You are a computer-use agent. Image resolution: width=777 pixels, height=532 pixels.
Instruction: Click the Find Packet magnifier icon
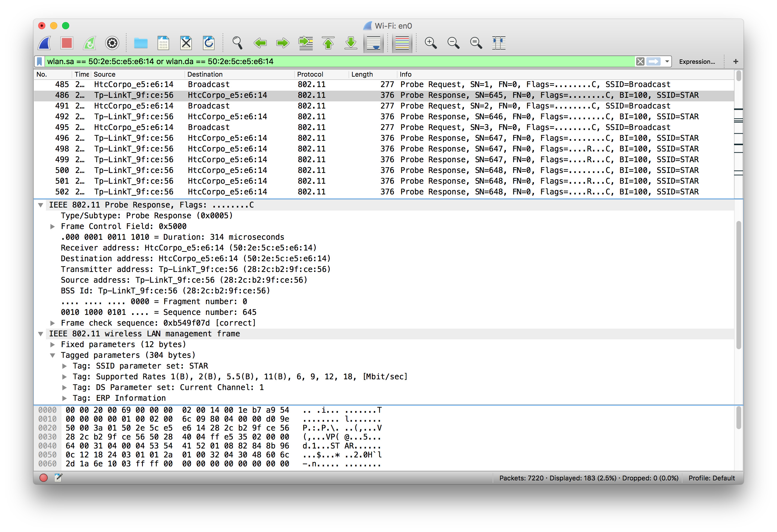tap(237, 43)
